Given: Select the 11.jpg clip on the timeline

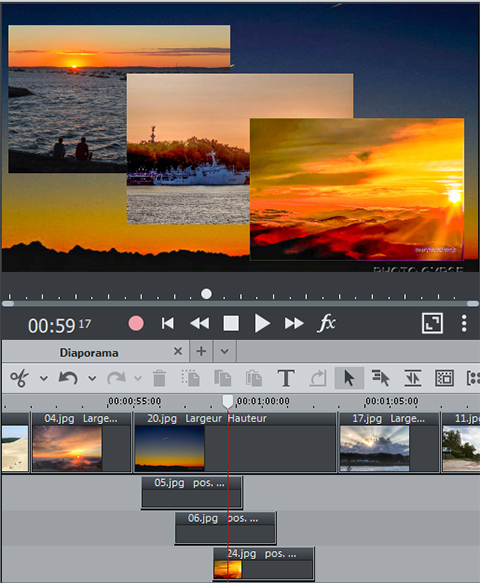Looking at the screenshot, I should coord(461,442).
